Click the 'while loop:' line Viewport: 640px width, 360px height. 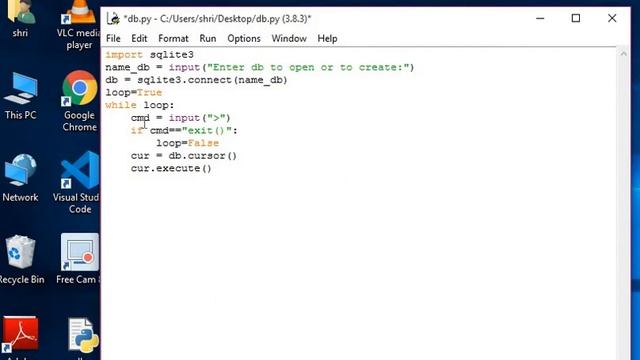click(x=140, y=105)
